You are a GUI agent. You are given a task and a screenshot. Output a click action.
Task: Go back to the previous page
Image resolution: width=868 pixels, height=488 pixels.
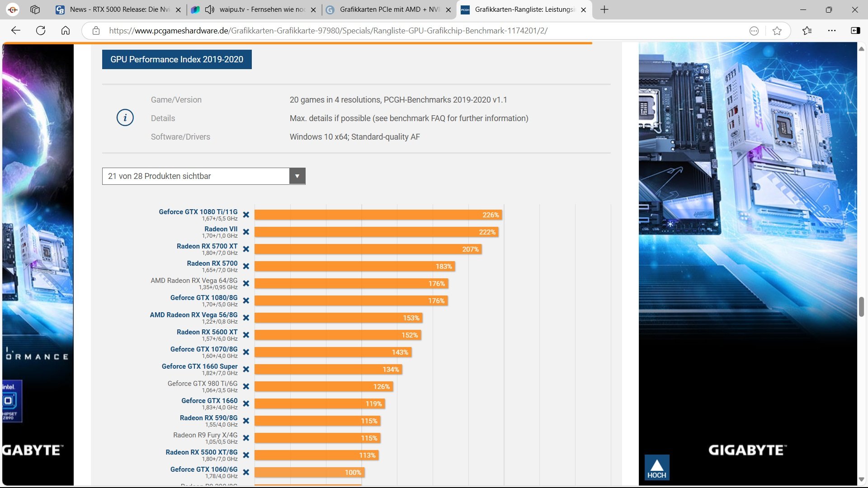16,31
